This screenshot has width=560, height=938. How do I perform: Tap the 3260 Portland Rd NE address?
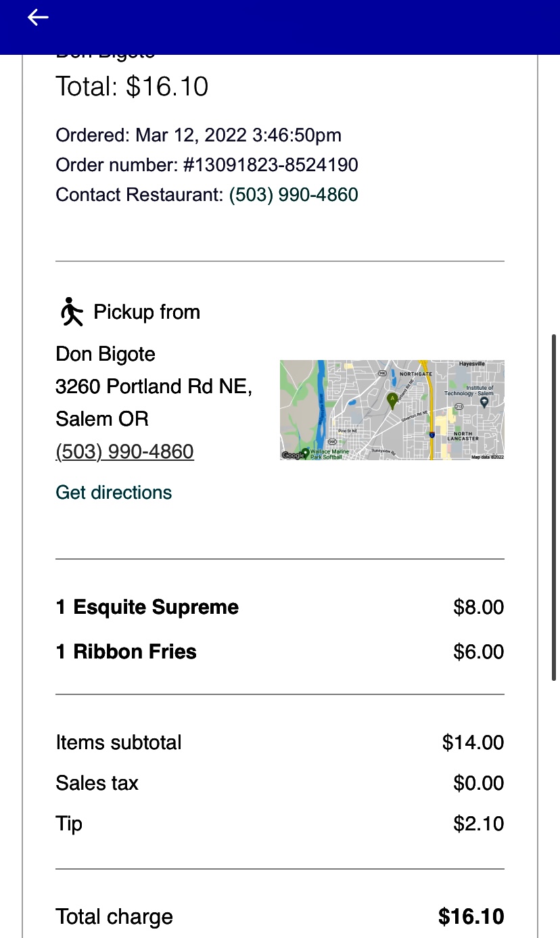tap(154, 386)
